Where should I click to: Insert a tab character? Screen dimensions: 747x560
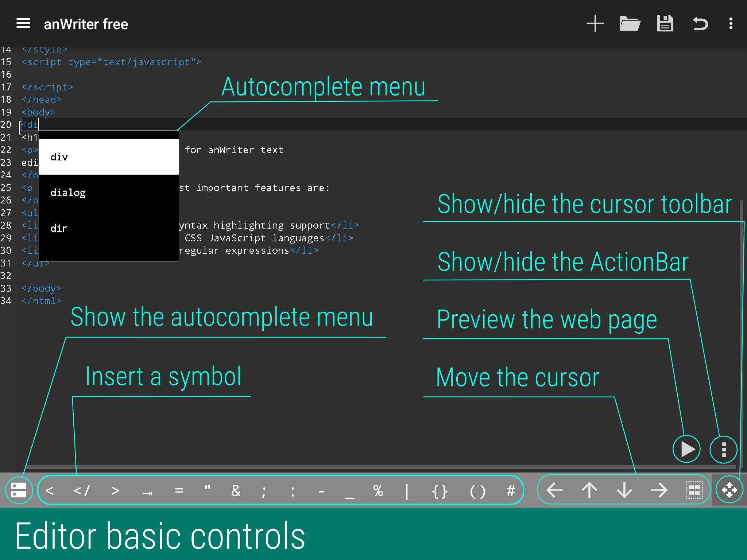tap(147, 493)
